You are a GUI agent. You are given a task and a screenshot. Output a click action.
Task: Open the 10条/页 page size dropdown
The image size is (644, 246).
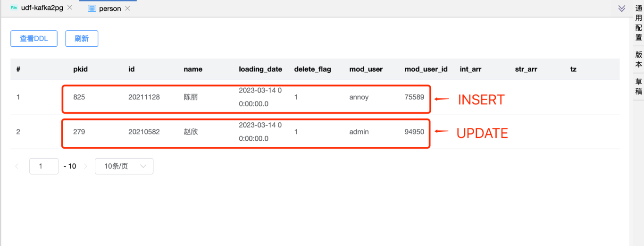click(x=124, y=166)
